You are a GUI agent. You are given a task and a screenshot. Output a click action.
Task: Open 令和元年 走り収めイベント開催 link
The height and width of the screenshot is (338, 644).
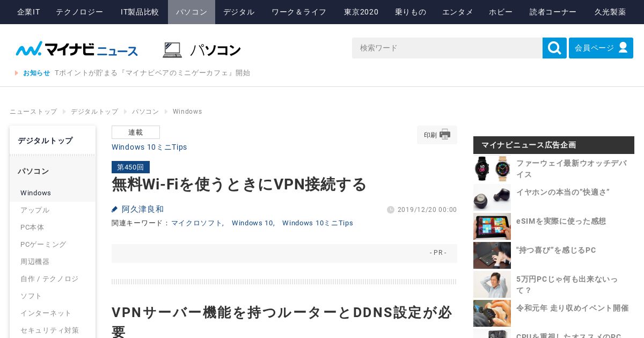pos(572,308)
